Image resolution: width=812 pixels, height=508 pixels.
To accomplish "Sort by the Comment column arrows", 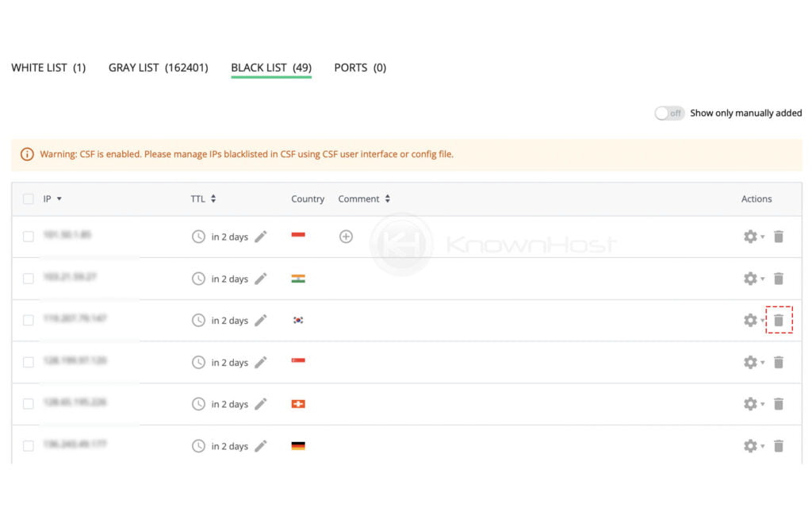I will 387,198.
